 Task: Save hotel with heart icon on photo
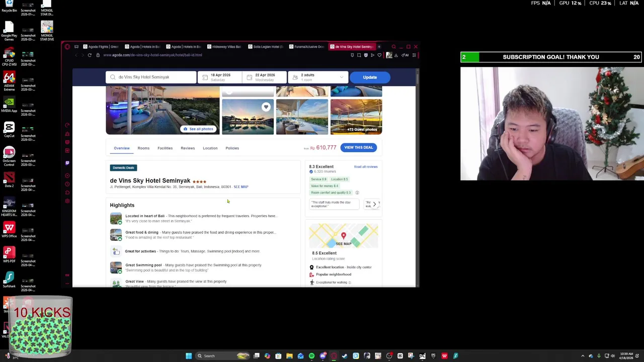(x=266, y=107)
